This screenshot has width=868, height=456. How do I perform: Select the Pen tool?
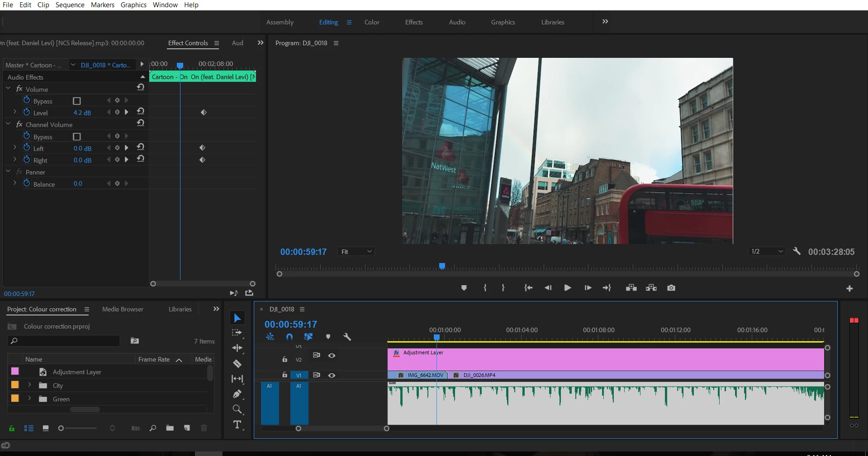click(x=237, y=394)
